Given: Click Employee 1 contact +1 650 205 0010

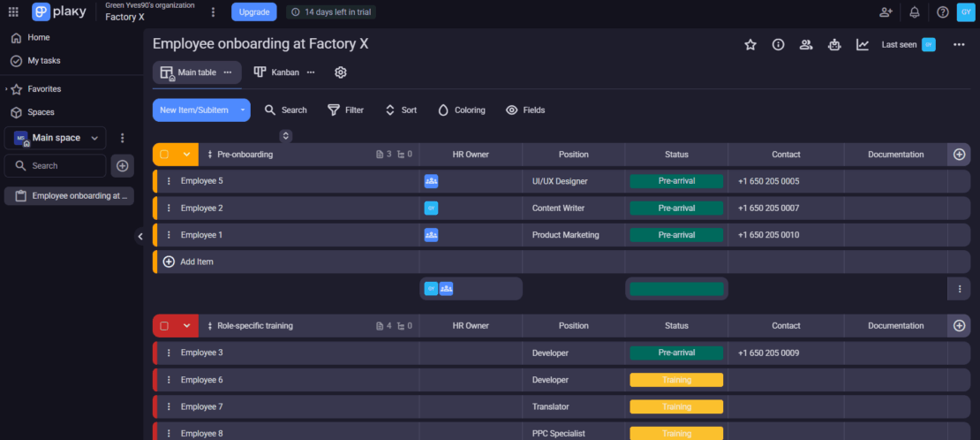Looking at the screenshot, I should (768, 235).
